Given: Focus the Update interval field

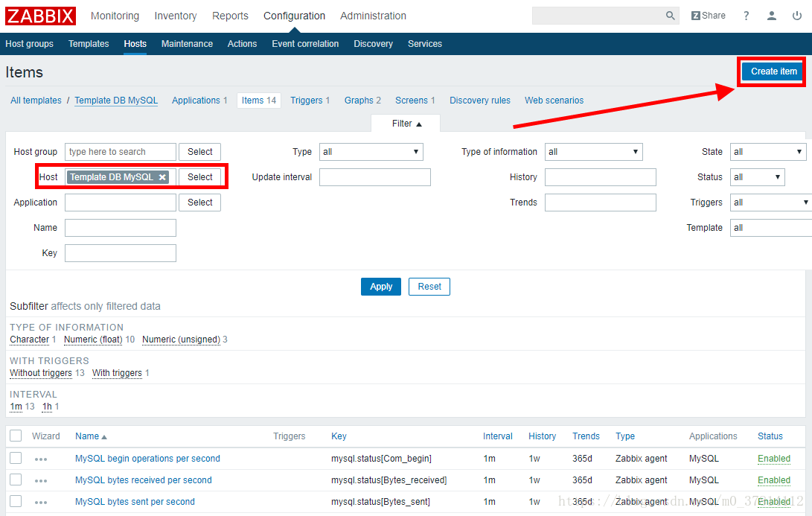Looking at the screenshot, I should pos(375,177).
